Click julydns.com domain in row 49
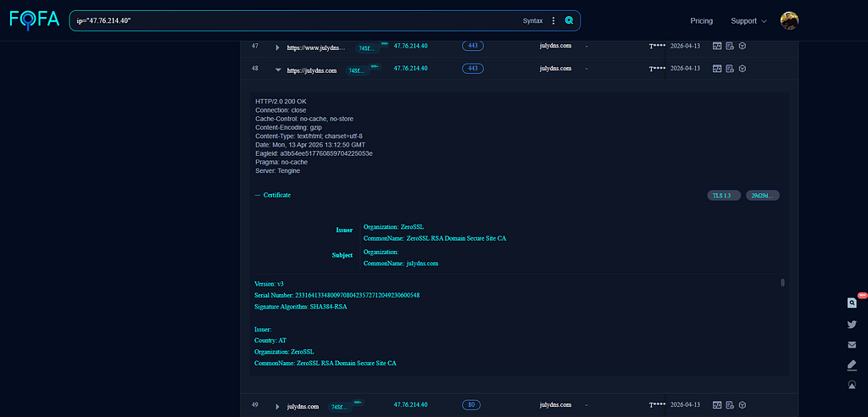The image size is (868, 417). click(x=555, y=405)
